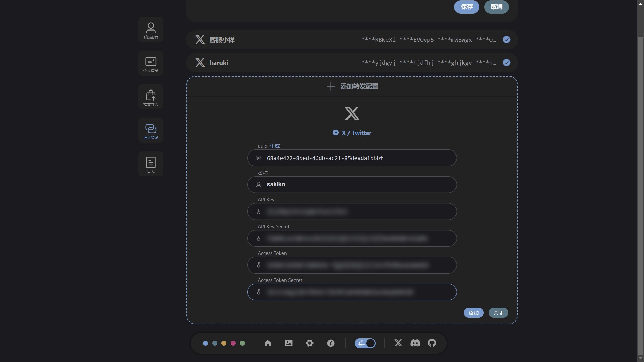The image size is (644, 362).
Task: Collapse the 添加转发配置 header
Action: coord(352,86)
